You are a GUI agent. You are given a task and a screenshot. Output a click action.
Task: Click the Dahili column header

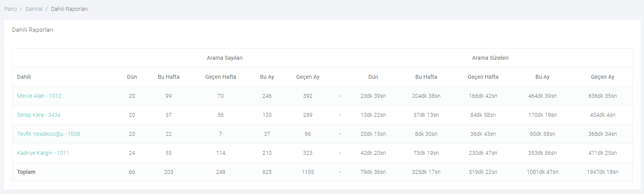click(x=24, y=77)
